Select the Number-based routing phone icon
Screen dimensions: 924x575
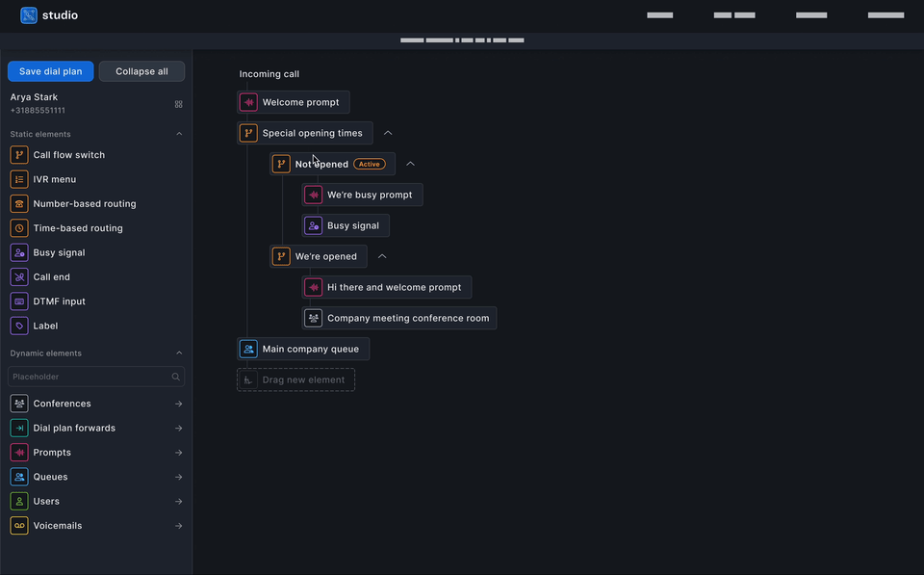click(18, 203)
